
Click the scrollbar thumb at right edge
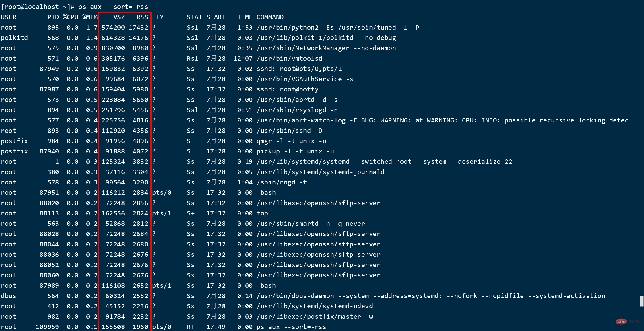642,301
